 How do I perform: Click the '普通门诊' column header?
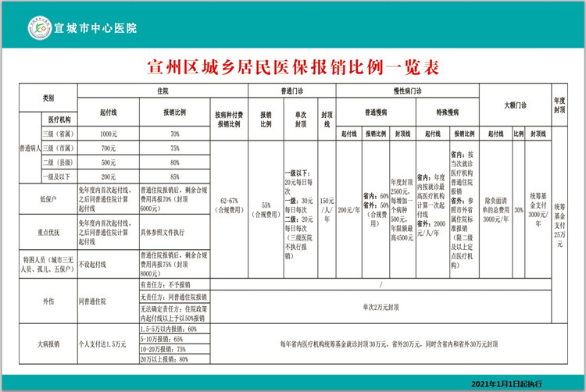[292, 91]
